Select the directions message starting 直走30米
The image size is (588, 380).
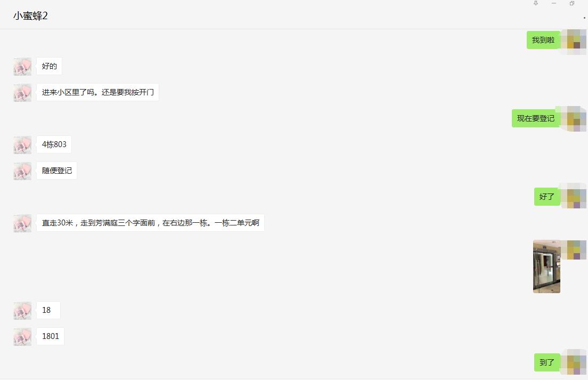pos(150,223)
